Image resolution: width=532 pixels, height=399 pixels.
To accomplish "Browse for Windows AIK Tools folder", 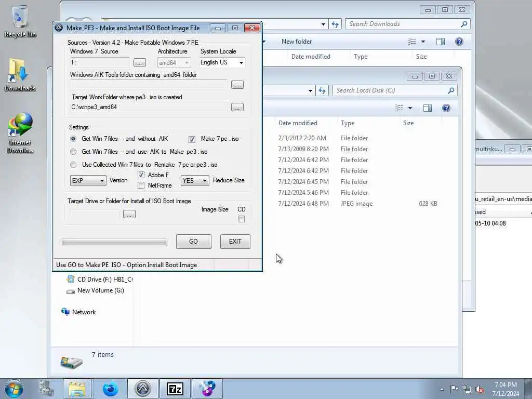I will point(237,85).
